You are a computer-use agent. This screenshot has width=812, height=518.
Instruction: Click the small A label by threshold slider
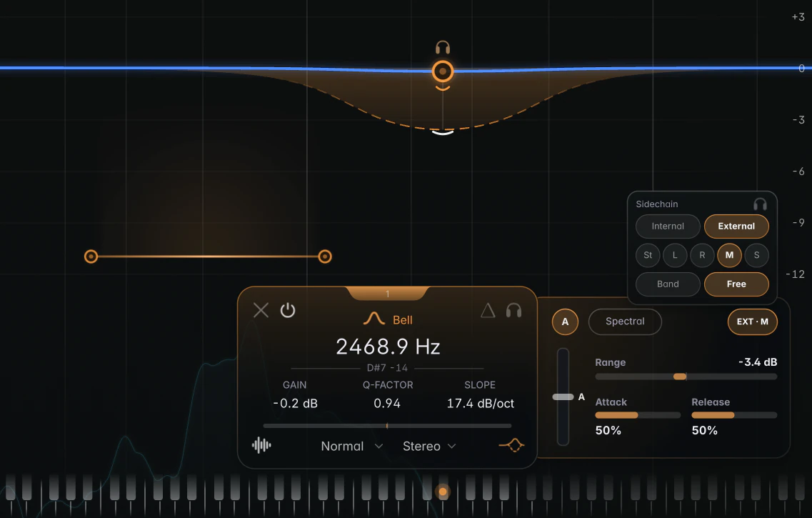pyautogui.click(x=581, y=397)
